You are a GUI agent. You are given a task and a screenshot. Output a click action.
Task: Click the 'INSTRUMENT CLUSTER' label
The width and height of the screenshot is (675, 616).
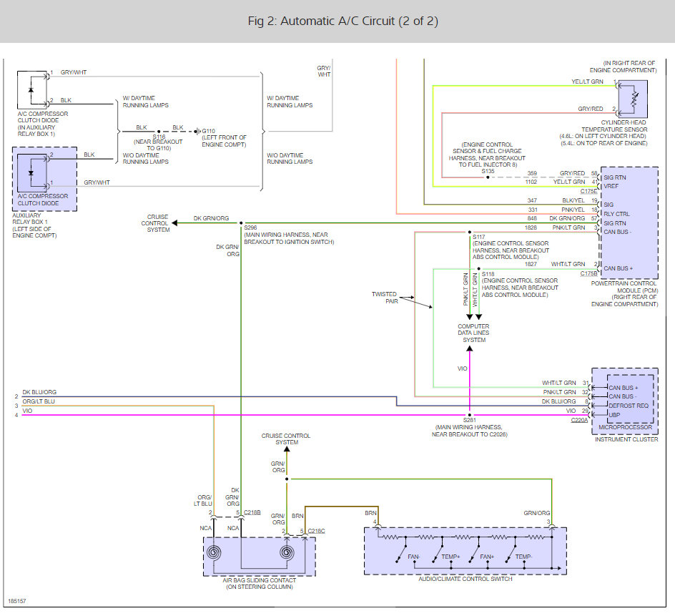point(626,439)
